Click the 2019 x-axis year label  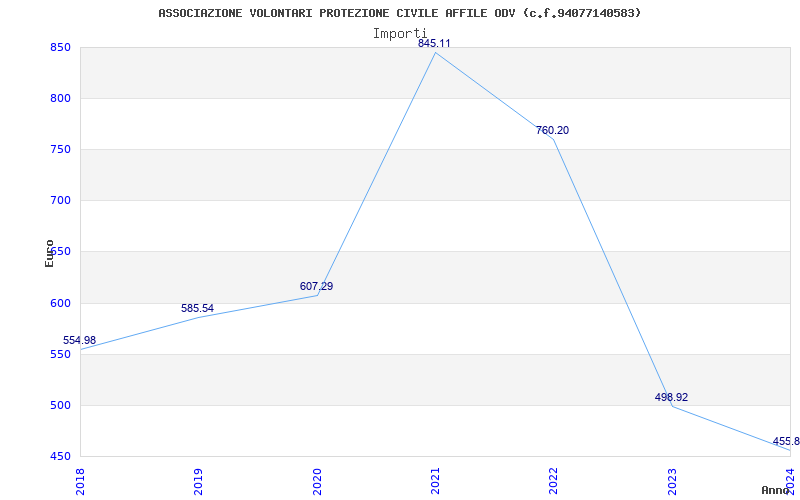click(x=199, y=482)
